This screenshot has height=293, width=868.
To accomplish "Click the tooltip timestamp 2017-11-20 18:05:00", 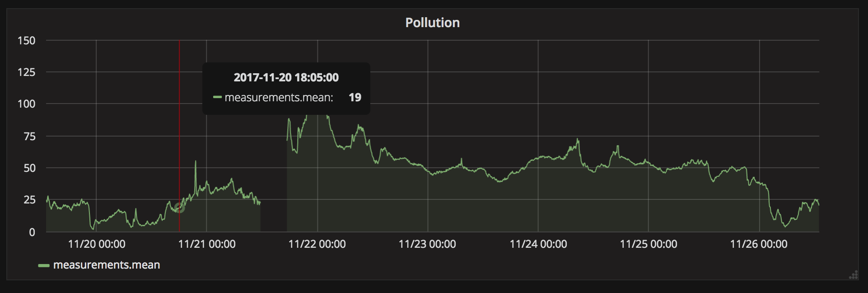I will (286, 77).
